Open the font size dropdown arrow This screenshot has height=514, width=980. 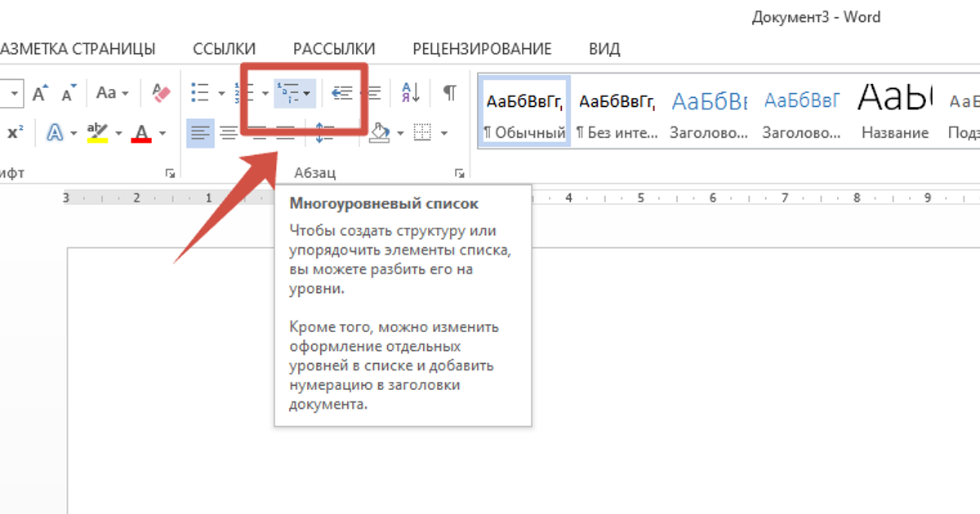click(x=14, y=94)
